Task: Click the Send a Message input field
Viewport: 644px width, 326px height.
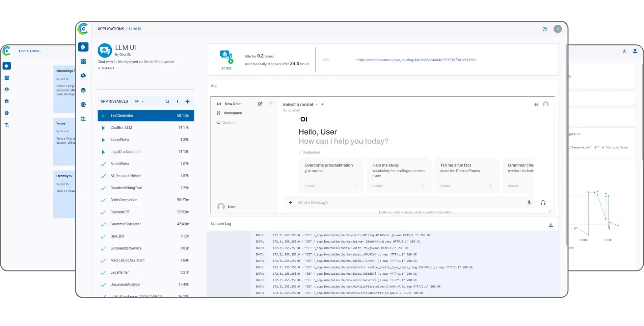Action: pyautogui.click(x=408, y=203)
